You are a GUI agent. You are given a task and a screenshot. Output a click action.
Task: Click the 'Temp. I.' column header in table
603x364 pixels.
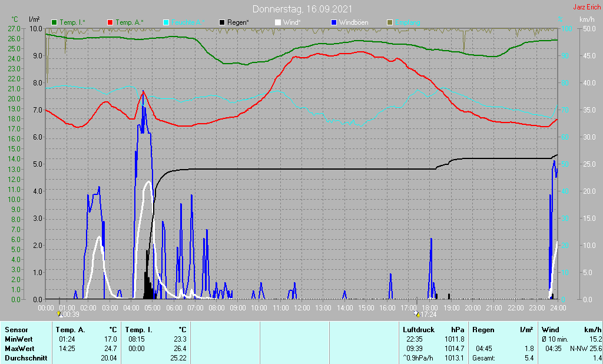[x=139, y=330]
